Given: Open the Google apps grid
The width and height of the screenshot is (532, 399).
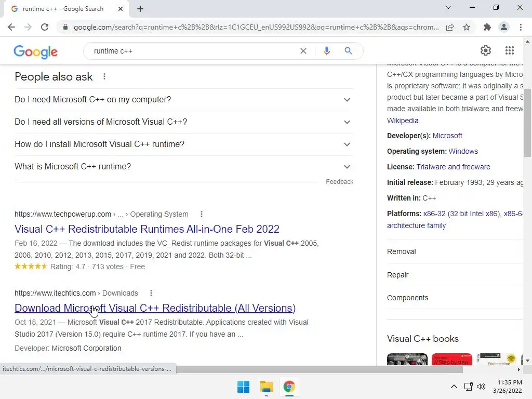Looking at the screenshot, I should [x=510, y=50].
